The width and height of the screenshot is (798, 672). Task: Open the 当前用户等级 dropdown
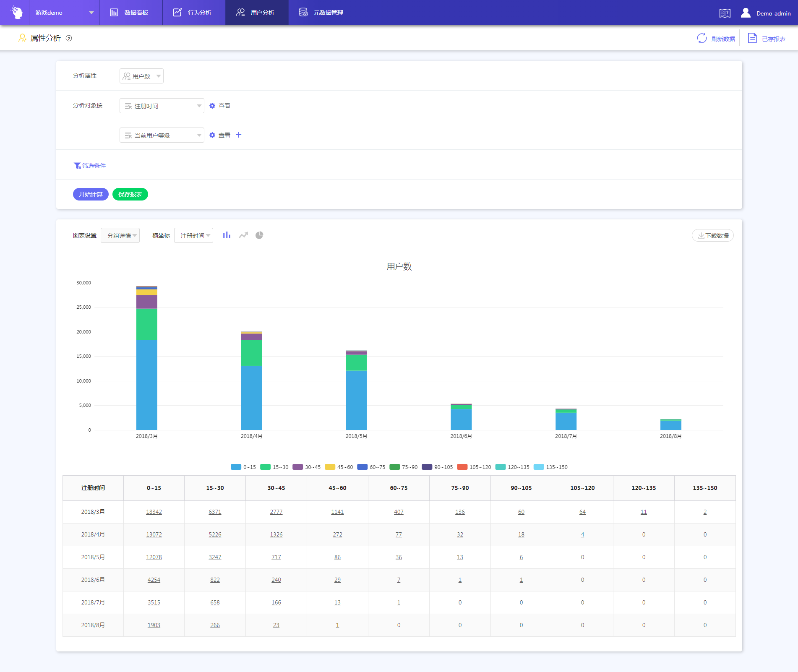[x=162, y=135]
